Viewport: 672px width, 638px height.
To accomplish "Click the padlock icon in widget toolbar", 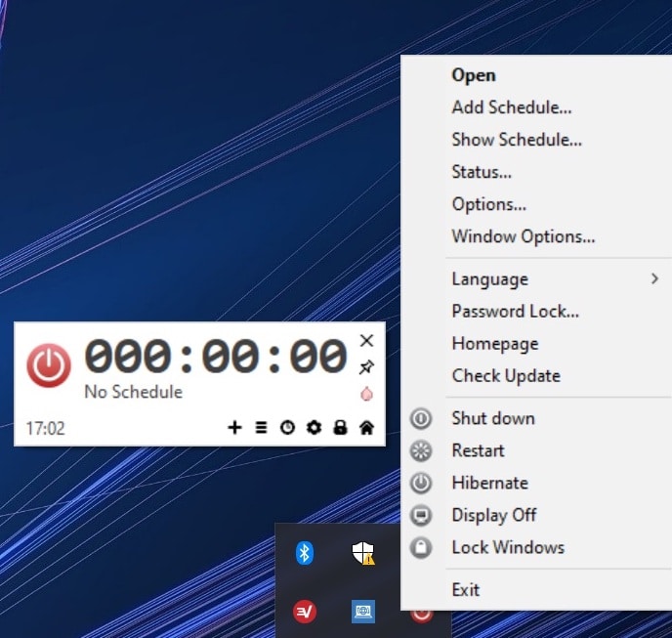I will coord(340,427).
